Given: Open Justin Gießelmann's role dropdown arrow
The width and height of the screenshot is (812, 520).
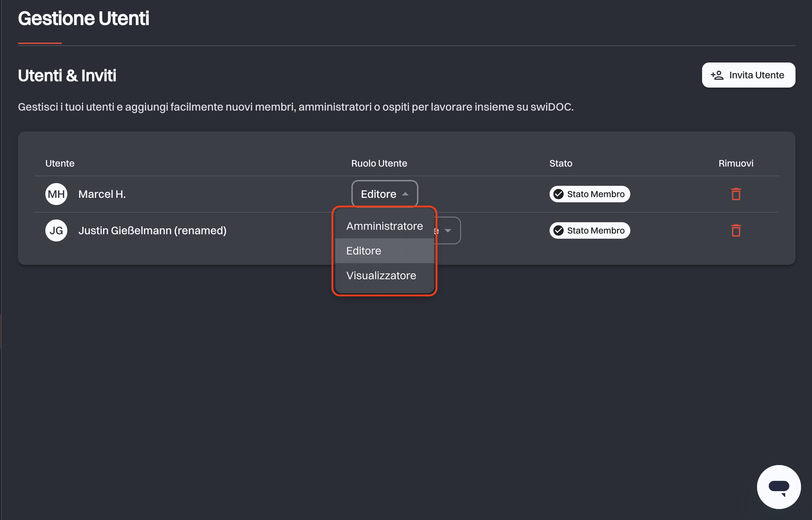Looking at the screenshot, I should pos(448,230).
